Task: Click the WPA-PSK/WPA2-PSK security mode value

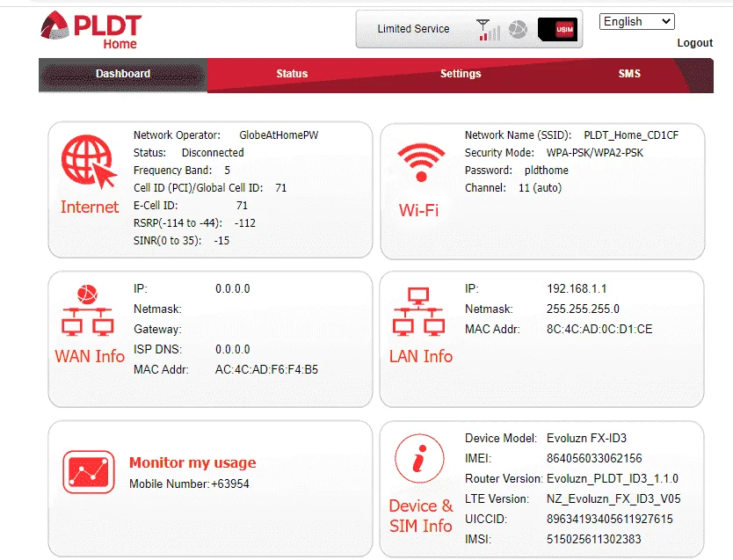Action: click(595, 153)
